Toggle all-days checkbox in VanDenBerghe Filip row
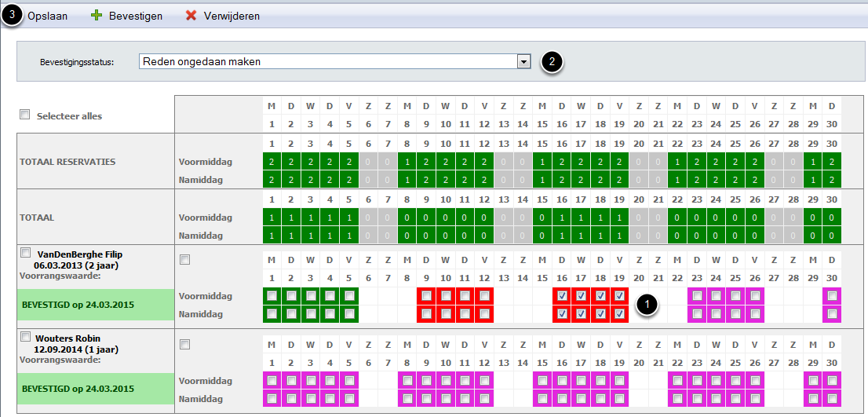 (x=184, y=259)
